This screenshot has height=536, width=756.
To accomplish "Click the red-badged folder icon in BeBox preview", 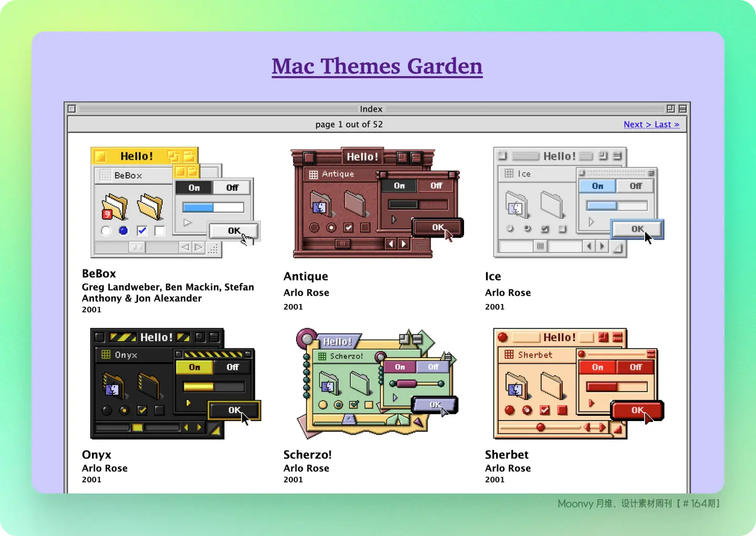I will 114,207.
